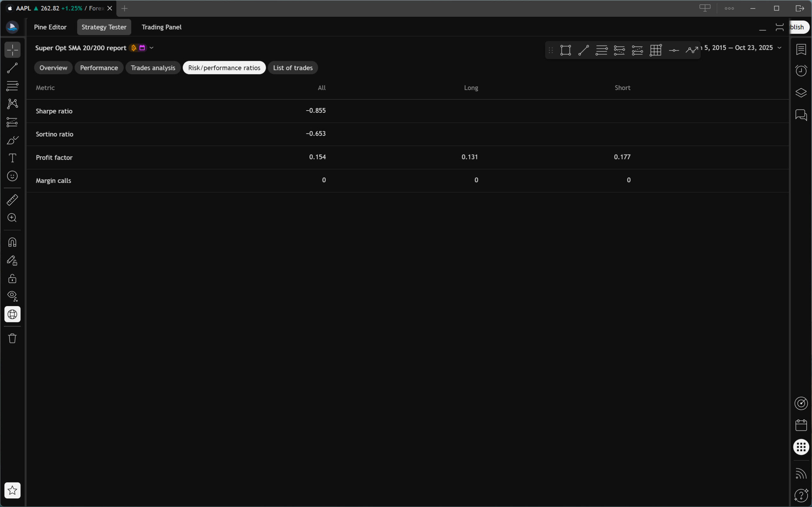This screenshot has height=507, width=812.
Task: Select the ruler measure tool
Action: pyautogui.click(x=12, y=200)
